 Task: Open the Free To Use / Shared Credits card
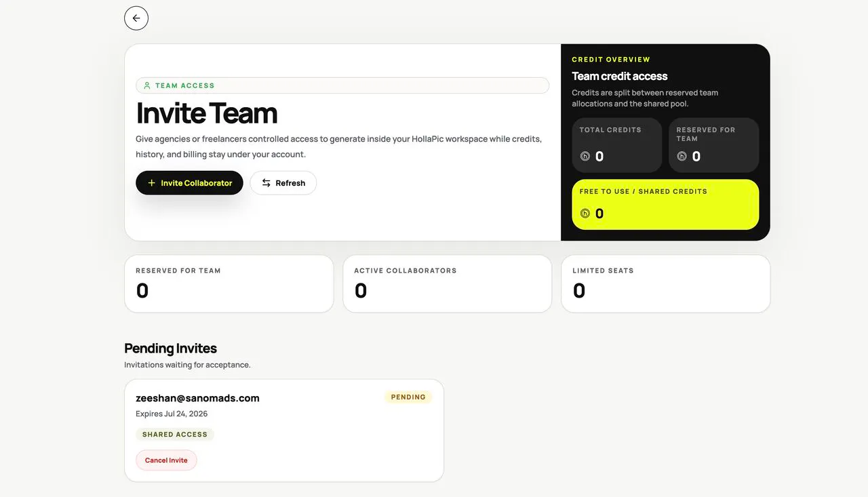pos(665,205)
